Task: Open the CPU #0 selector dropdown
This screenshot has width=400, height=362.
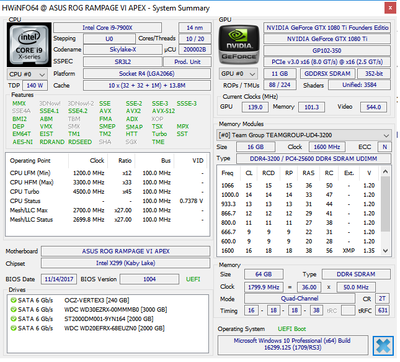Action: 27,74
